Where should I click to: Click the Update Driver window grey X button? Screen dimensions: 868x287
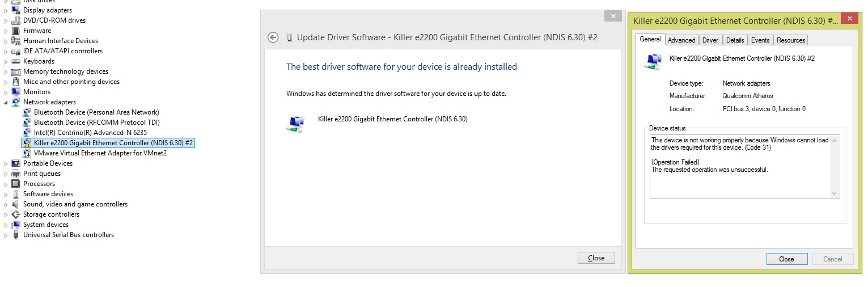coord(613,16)
